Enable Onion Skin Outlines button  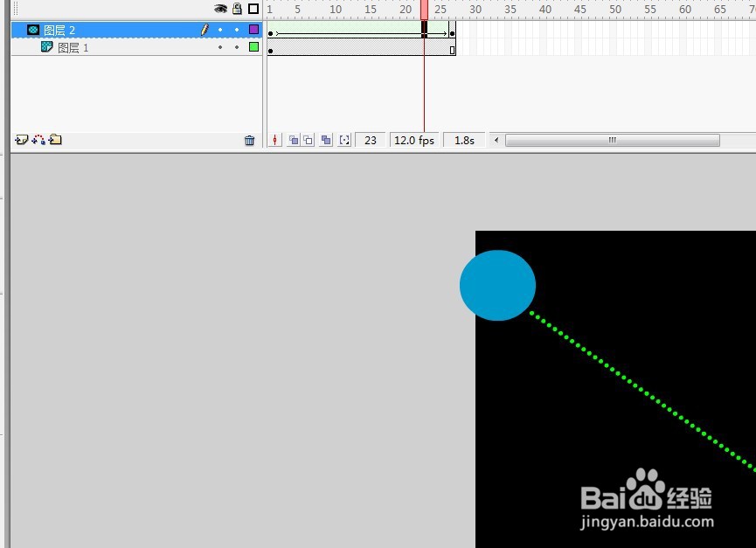pyautogui.click(x=309, y=140)
